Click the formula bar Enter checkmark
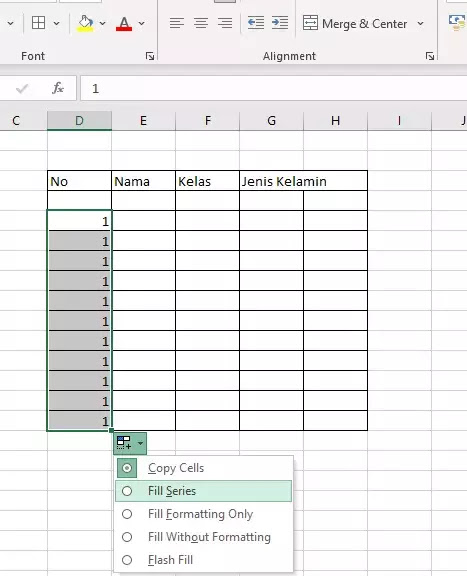Screen dimensions: 467x576 (22, 88)
